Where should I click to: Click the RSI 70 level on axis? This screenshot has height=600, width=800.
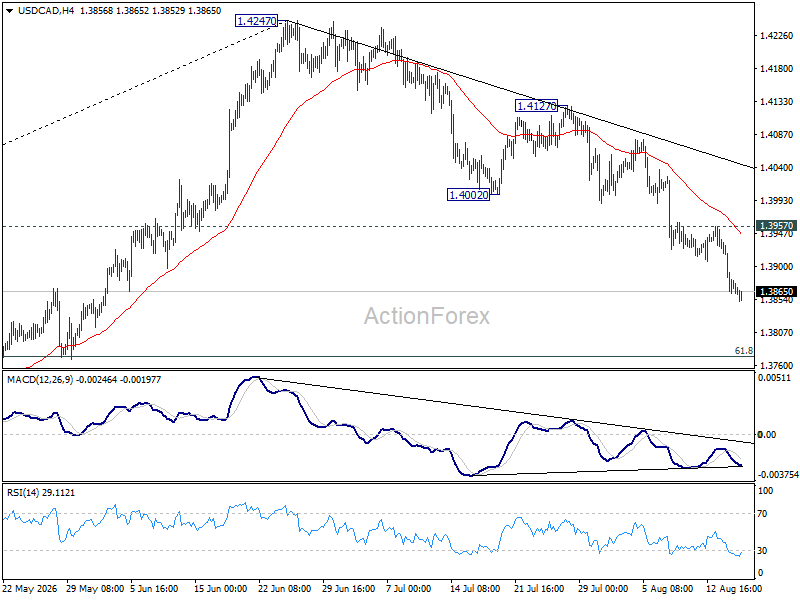tap(762, 514)
